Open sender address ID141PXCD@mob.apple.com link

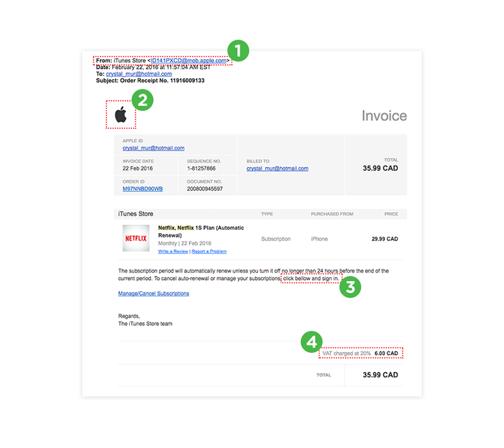click(x=189, y=60)
